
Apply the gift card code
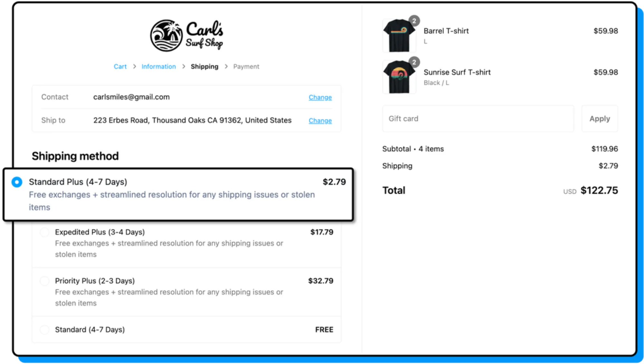click(600, 119)
